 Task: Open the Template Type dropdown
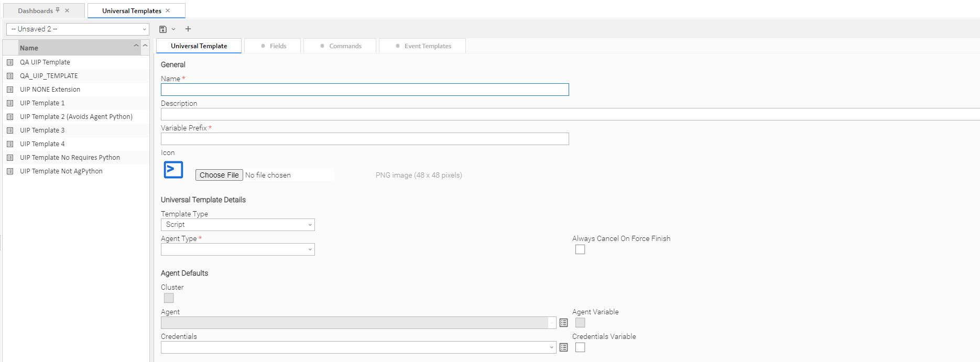point(237,225)
